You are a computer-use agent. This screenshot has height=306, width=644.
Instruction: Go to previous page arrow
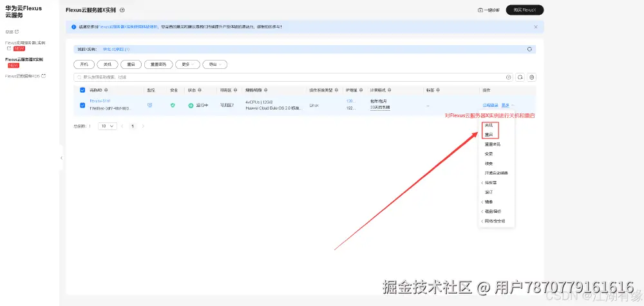pyautogui.click(x=122, y=126)
